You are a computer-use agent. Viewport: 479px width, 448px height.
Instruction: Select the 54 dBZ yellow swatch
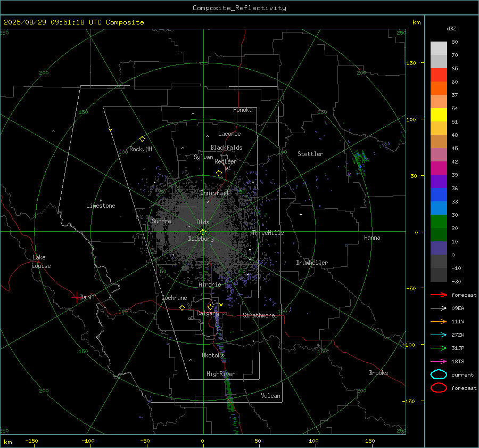(439, 115)
